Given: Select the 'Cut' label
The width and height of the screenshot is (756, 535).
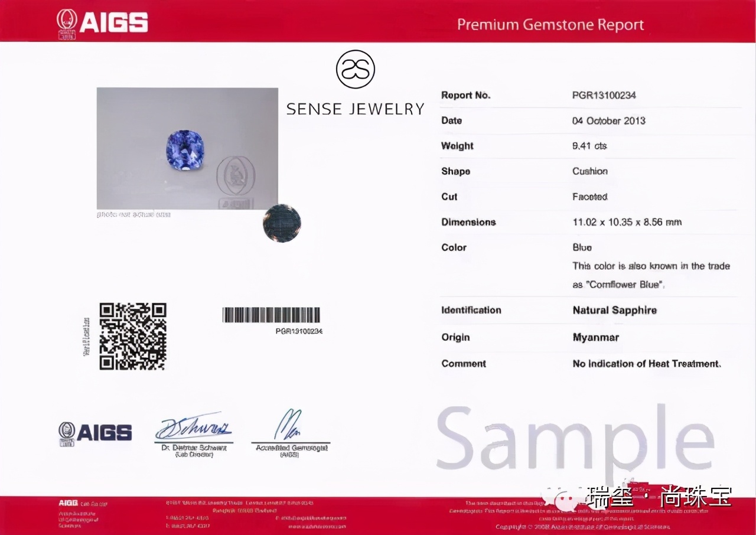Looking at the screenshot, I should click(449, 197).
